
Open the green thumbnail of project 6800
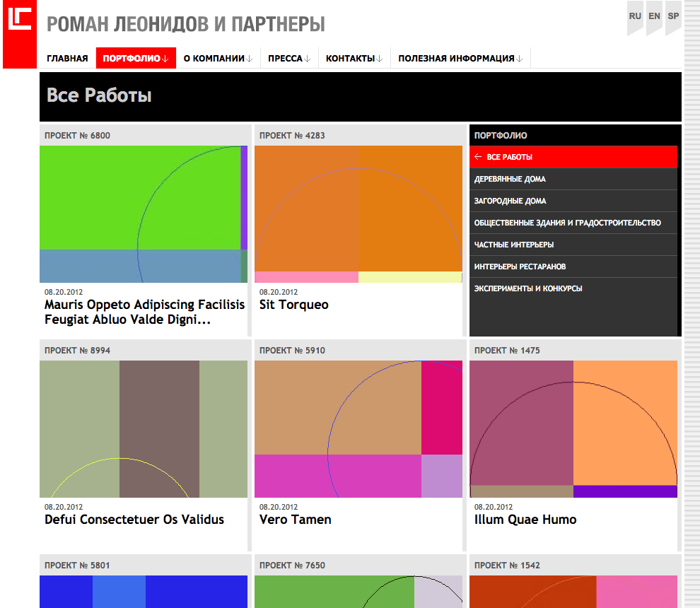pos(144,214)
